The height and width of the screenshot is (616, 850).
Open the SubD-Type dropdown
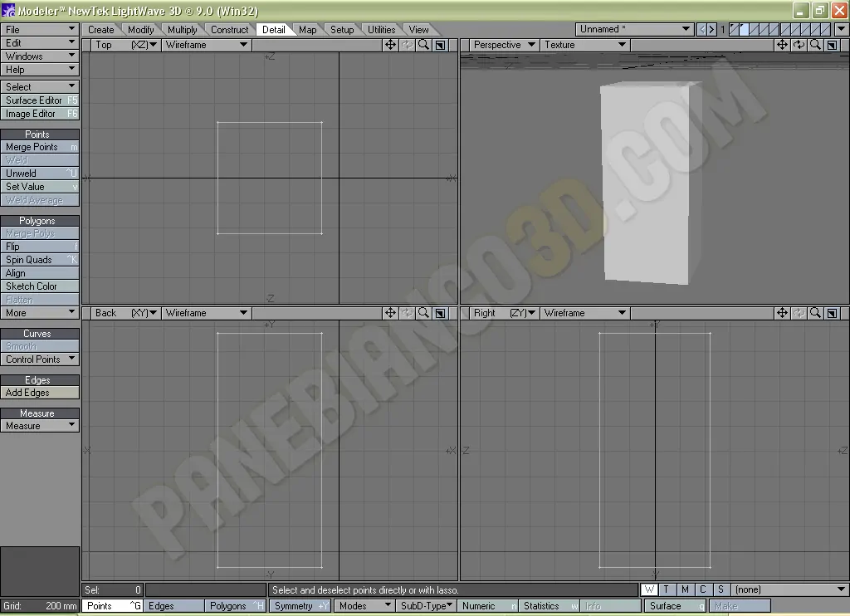point(426,606)
